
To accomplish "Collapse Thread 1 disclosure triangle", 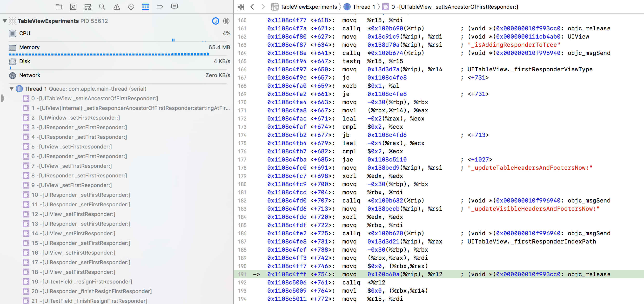I will (x=12, y=89).
